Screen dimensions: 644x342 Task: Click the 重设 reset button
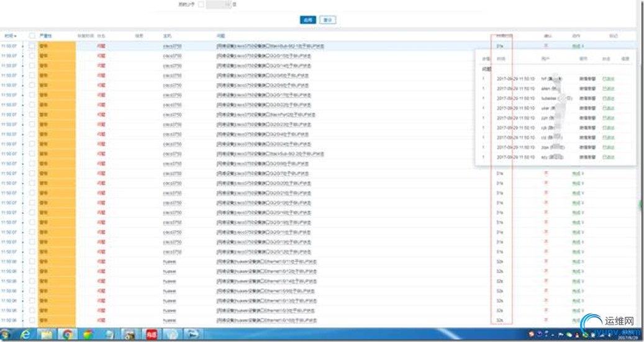pos(328,20)
